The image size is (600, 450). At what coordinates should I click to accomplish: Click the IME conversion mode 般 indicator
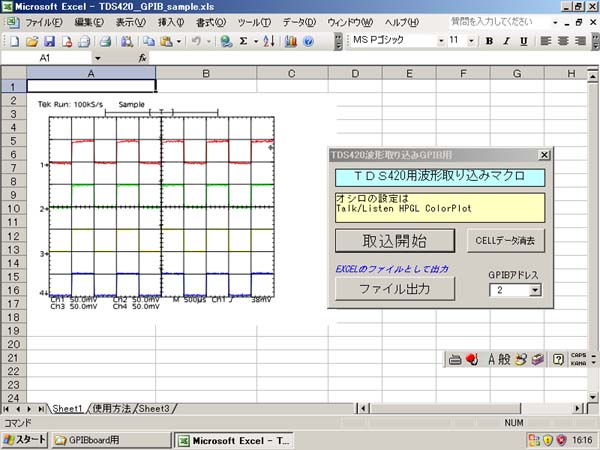pos(504,359)
